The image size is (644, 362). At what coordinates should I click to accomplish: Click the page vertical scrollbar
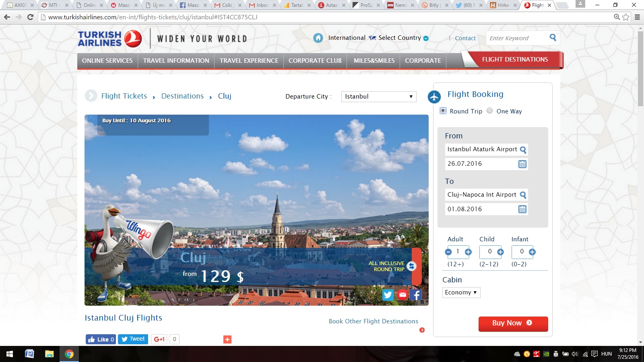(640, 68)
